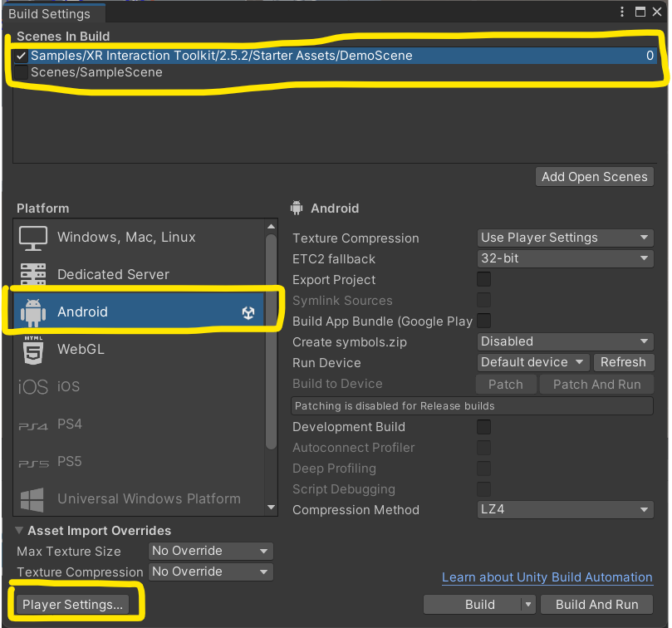The height and width of the screenshot is (628, 672).
Task: Open the Compression Method LZ4 dropdown
Action: click(566, 510)
